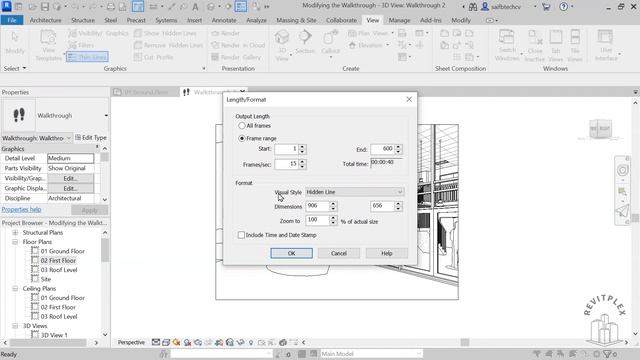The height and width of the screenshot is (360, 640).
Task: Expand the Structural Plans tree node
Action: pos(15,233)
